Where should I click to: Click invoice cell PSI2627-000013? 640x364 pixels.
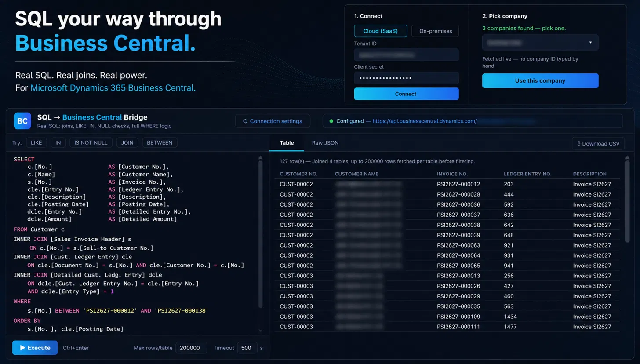458,276
